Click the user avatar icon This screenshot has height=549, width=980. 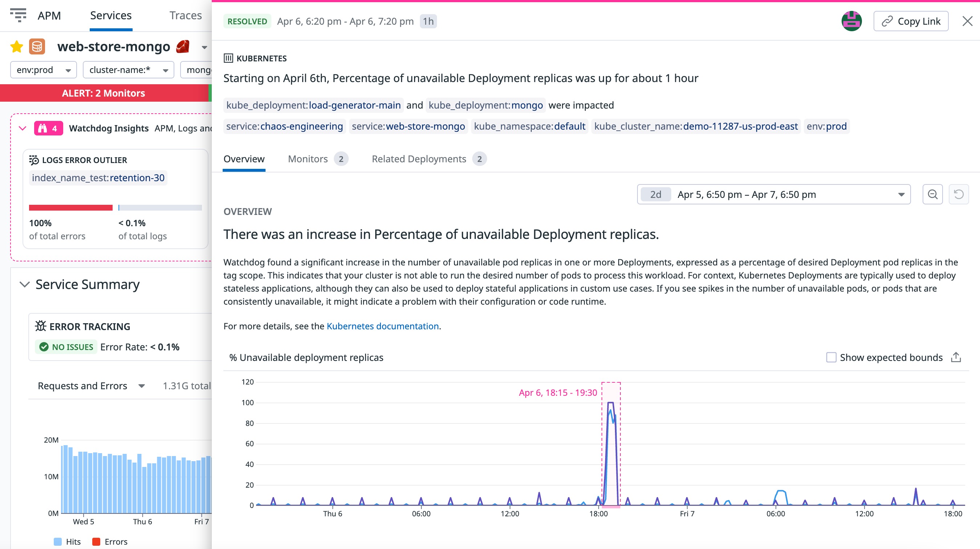(x=851, y=21)
